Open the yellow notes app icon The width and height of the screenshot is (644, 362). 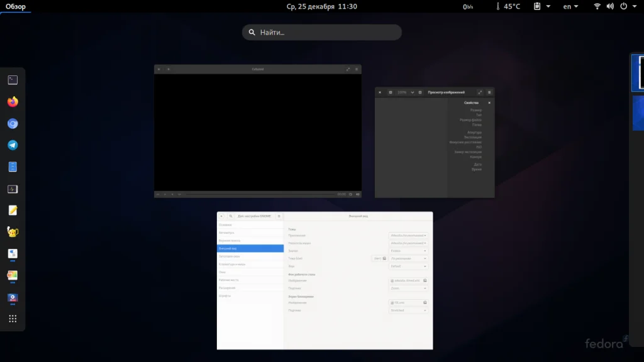pos(13,211)
